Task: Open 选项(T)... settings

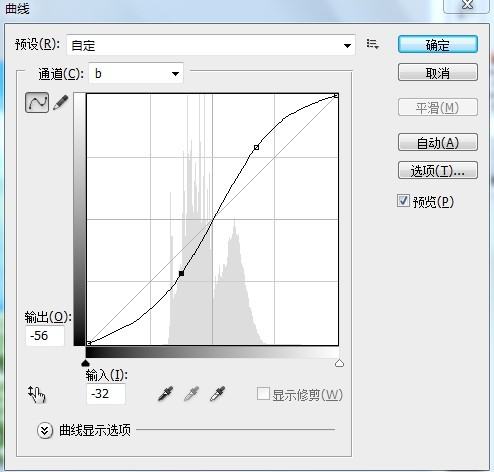Action: click(438, 170)
